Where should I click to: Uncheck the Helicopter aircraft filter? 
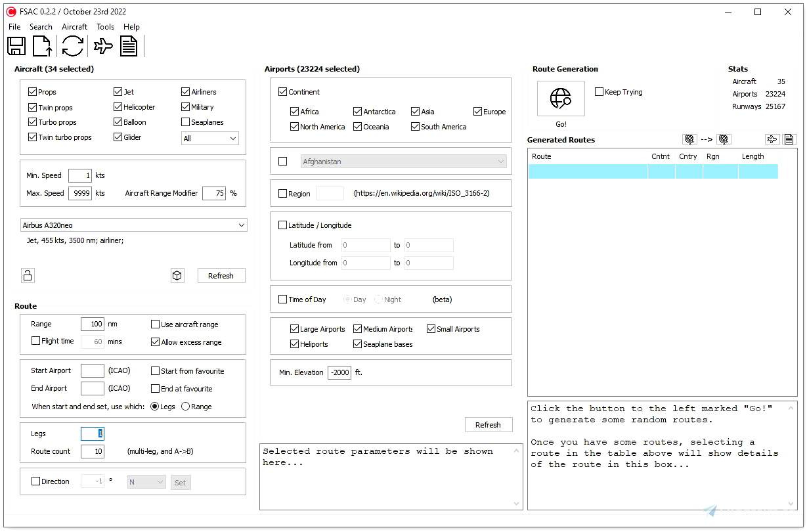[116, 106]
